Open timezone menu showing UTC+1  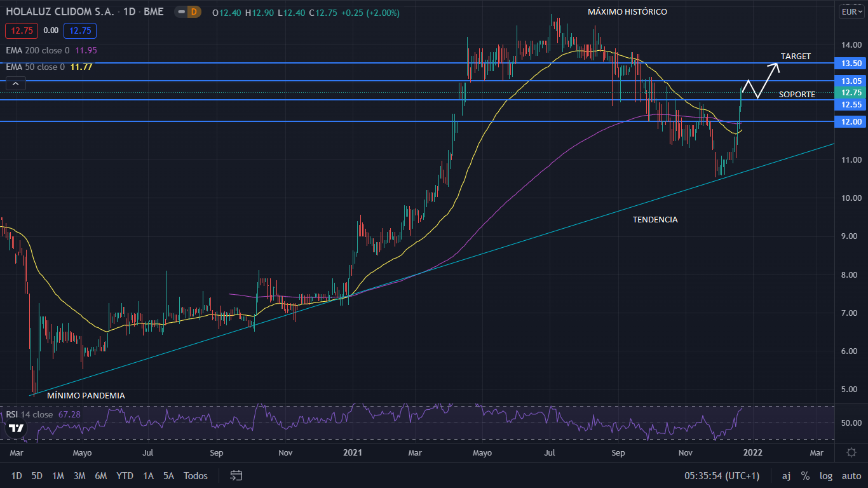coord(722,475)
